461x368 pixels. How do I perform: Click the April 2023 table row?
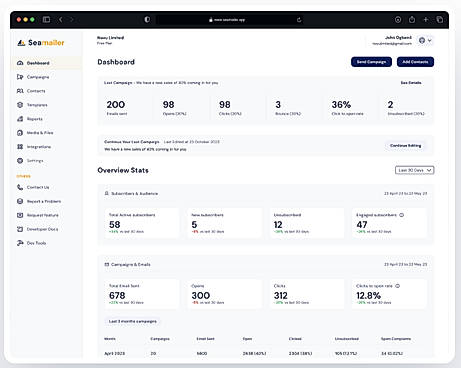tap(266, 353)
